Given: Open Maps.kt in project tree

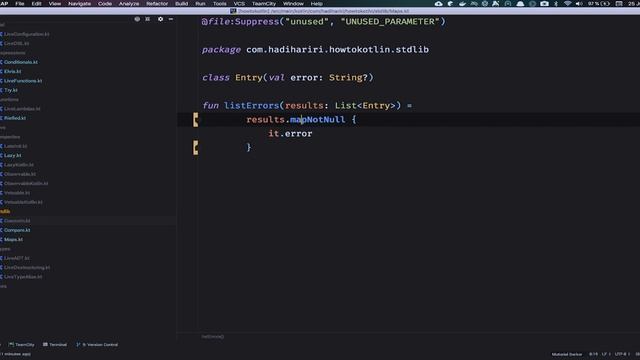Looking at the screenshot, I should point(13,240).
